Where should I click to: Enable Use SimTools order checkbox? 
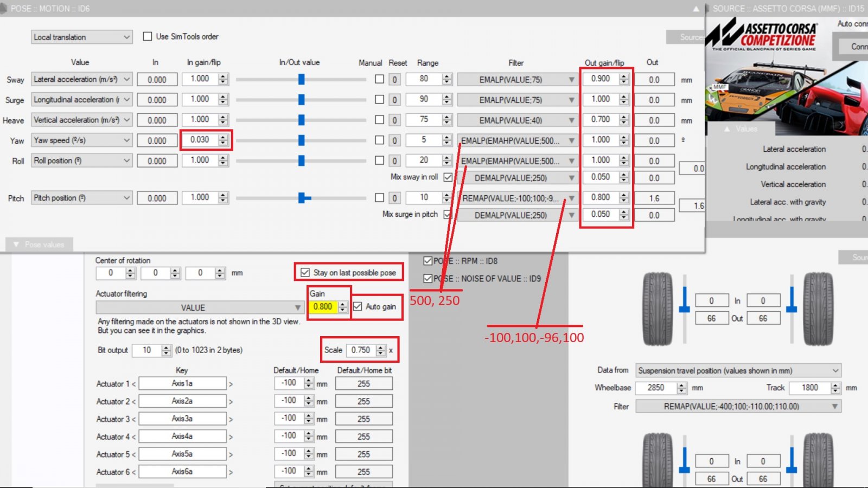coord(148,36)
